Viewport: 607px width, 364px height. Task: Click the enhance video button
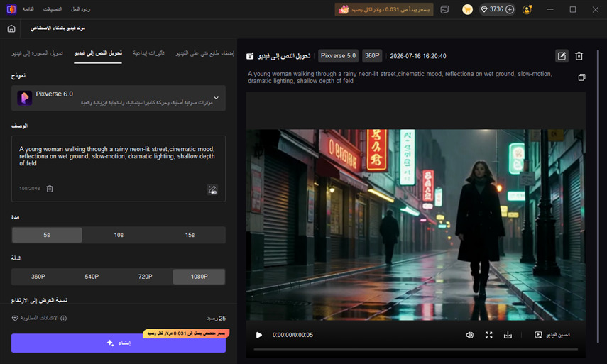(x=552, y=335)
